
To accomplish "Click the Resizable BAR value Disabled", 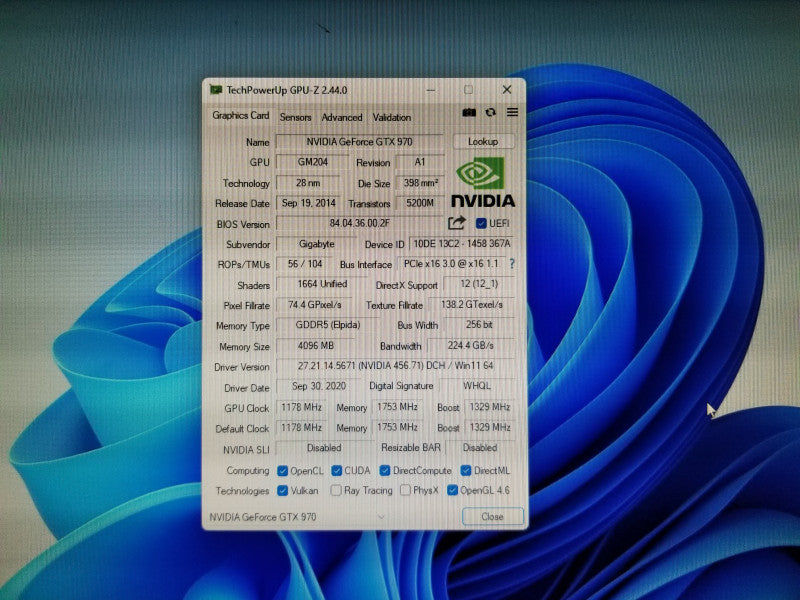I will [x=480, y=447].
